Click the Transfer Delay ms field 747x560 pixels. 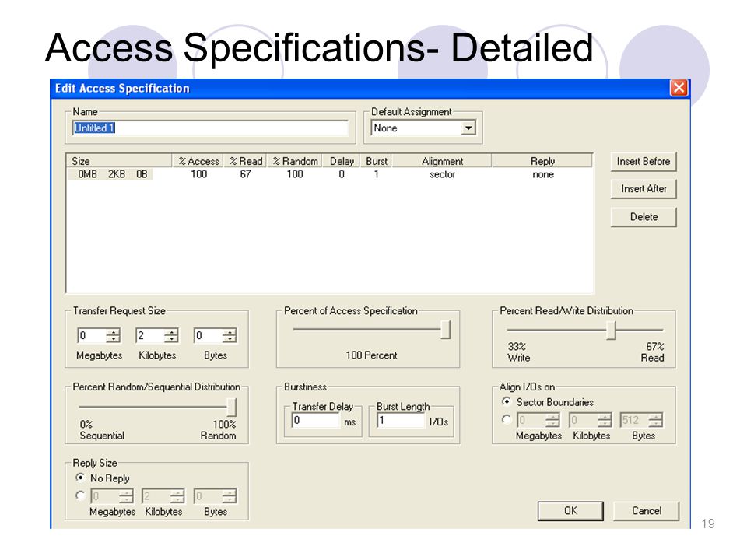[x=316, y=421]
